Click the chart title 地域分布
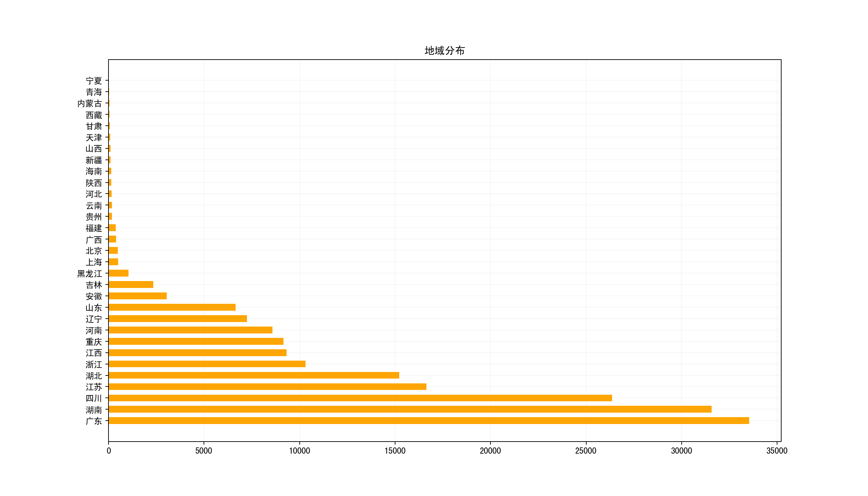 click(444, 51)
